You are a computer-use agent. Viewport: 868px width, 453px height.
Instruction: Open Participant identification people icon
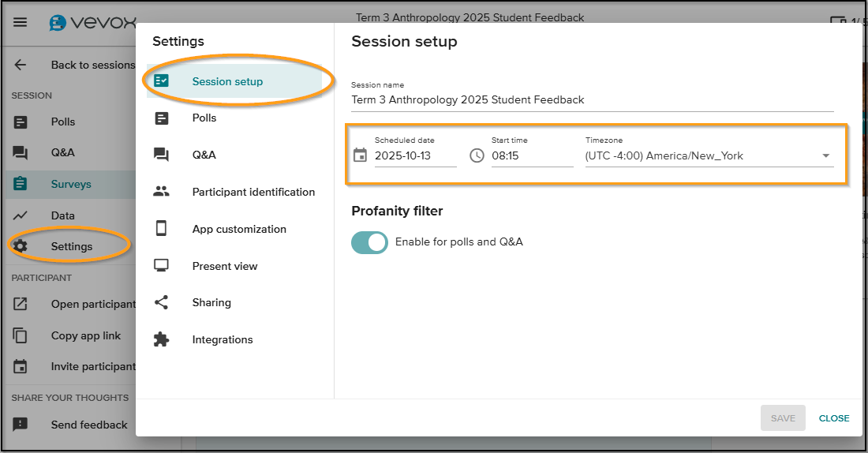click(x=161, y=192)
